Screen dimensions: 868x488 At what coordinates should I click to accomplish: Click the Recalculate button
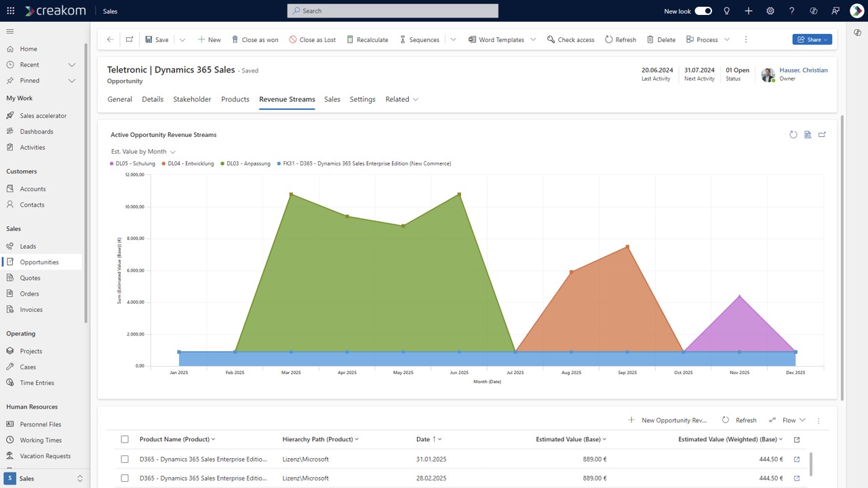(367, 39)
